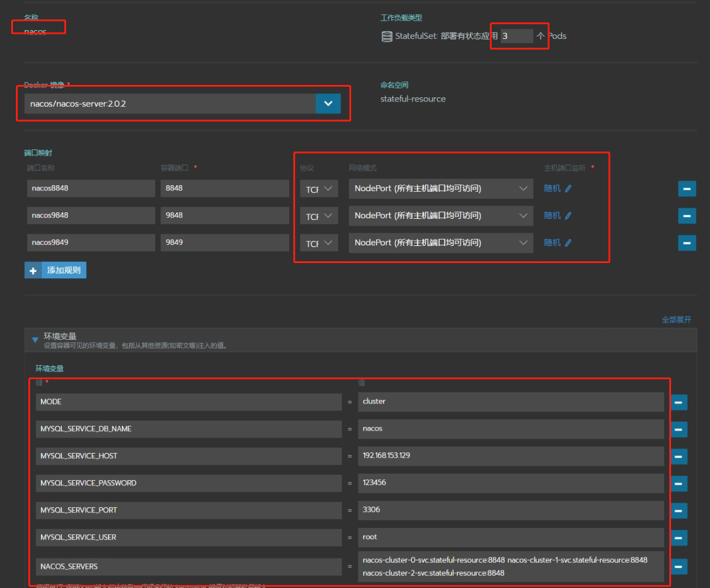Image resolution: width=710 pixels, height=588 pixels.
Task: Open network mode dropdown for nacos9848
Action: point(441,216)
